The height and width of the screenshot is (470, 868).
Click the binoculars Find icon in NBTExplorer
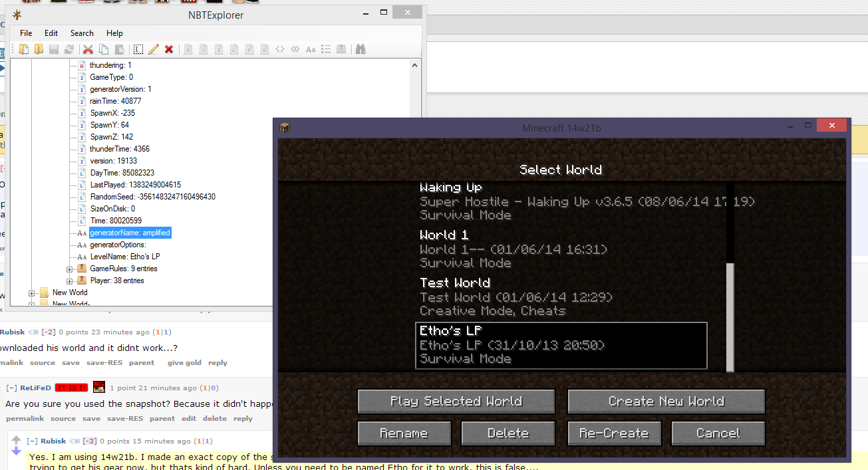[x=361, y=49]
